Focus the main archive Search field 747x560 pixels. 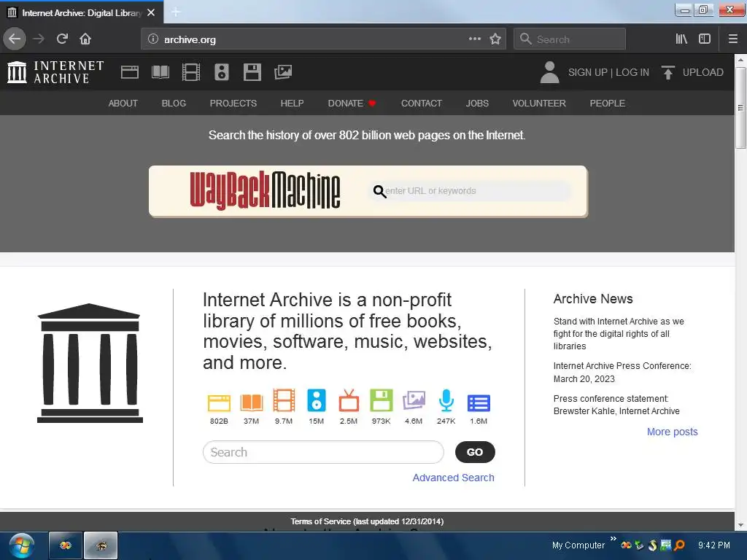pos(323,452)
